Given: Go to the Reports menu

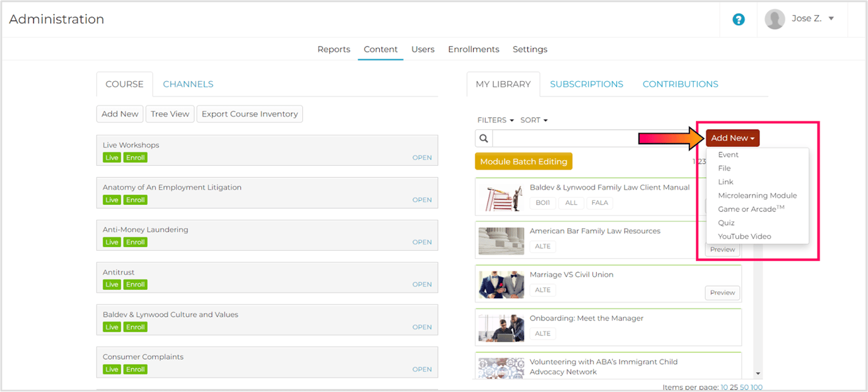Looking at the screenshot, I should click(334, 49).
